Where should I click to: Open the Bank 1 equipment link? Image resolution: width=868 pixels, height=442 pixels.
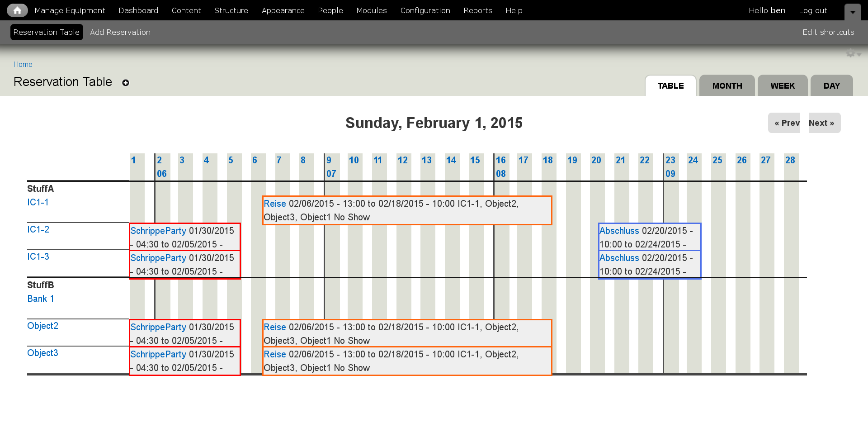coord(40,299)
